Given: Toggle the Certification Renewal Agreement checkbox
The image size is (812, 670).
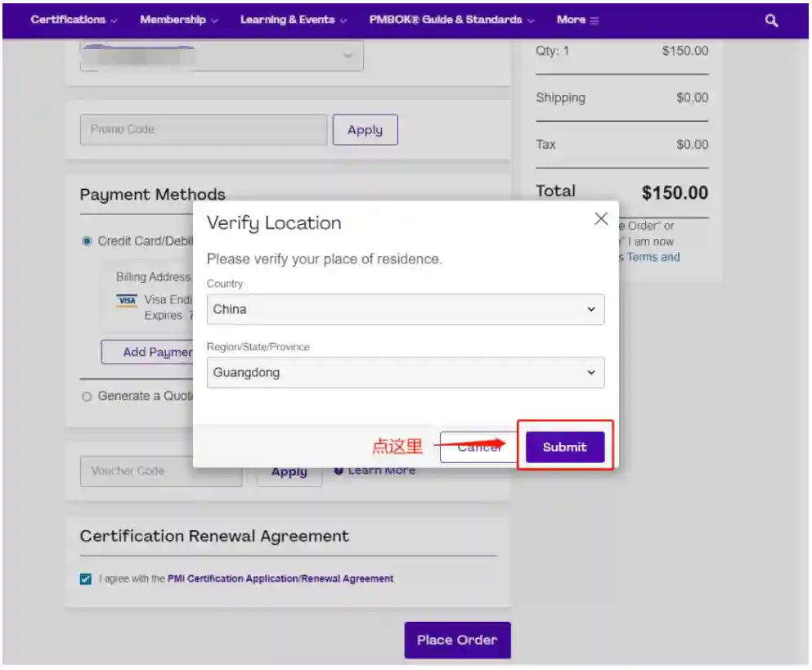Looking at the screenshot, I should click(86, 579).
